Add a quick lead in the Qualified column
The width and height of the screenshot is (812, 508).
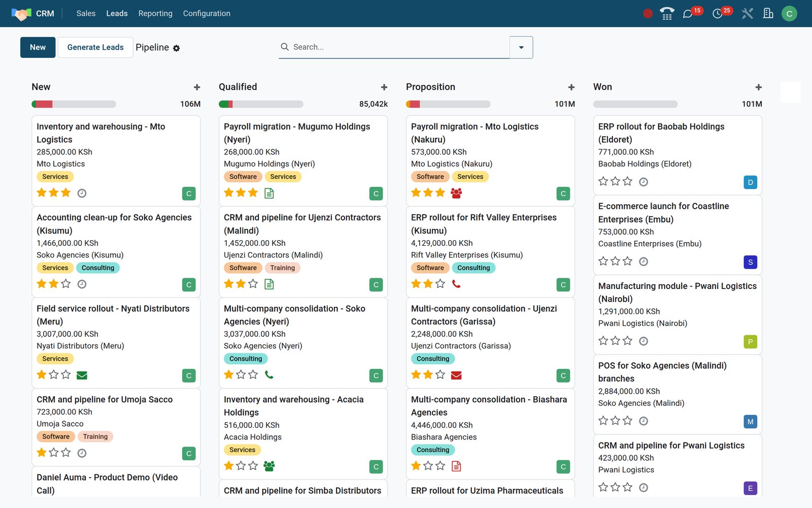tap(384, 87)
